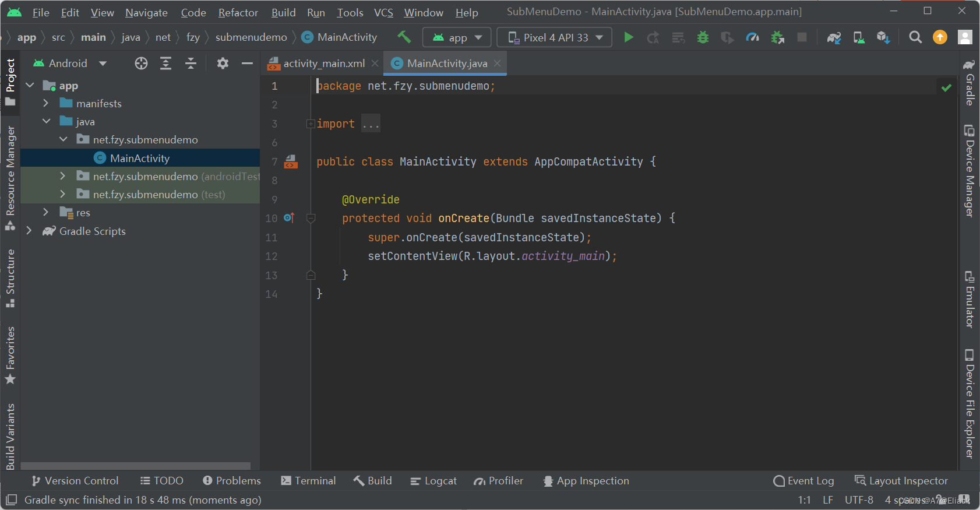Start debugging with the Debug bug icon

point(703,37)
